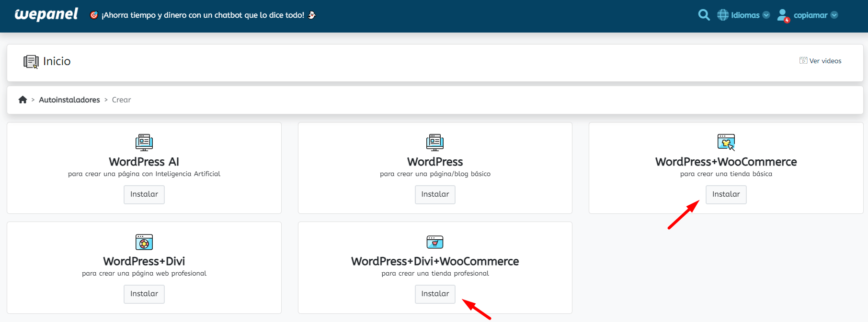Click 'para crear una tienda básica' text

pyautogui.click(x=726, y=174)
